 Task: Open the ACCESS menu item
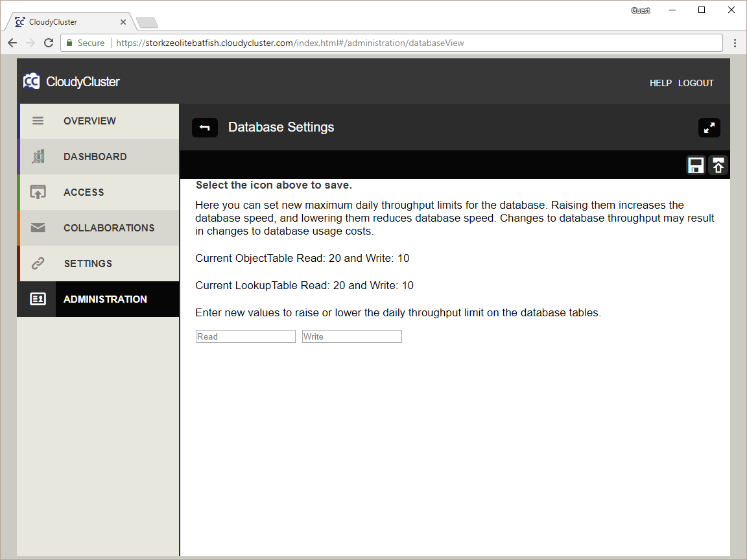pos(99,192)
